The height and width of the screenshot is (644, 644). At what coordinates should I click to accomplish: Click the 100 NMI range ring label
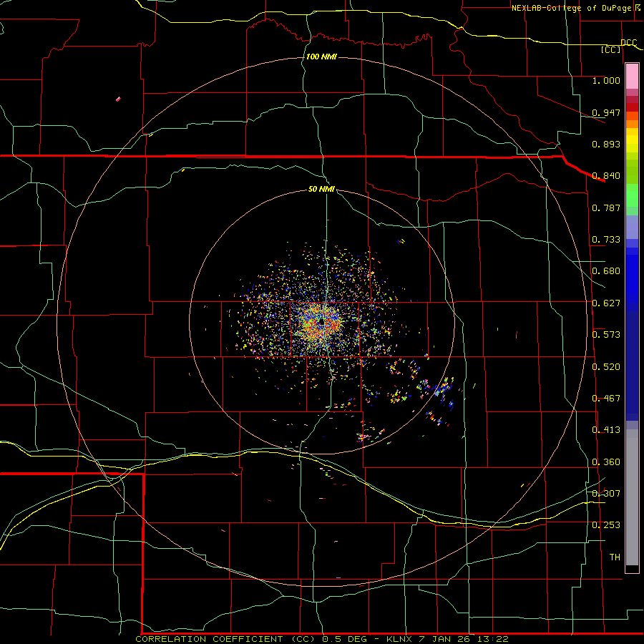(321, 57)
